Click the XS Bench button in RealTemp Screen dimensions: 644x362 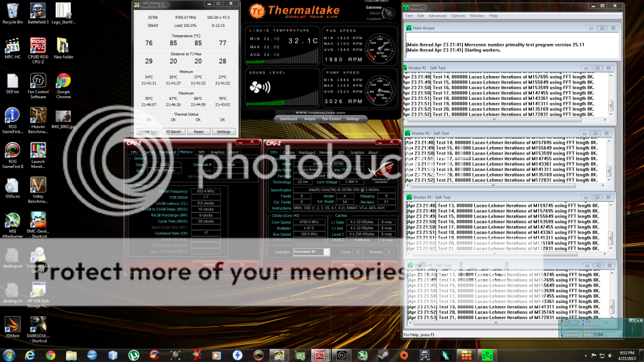click(174, 132)
